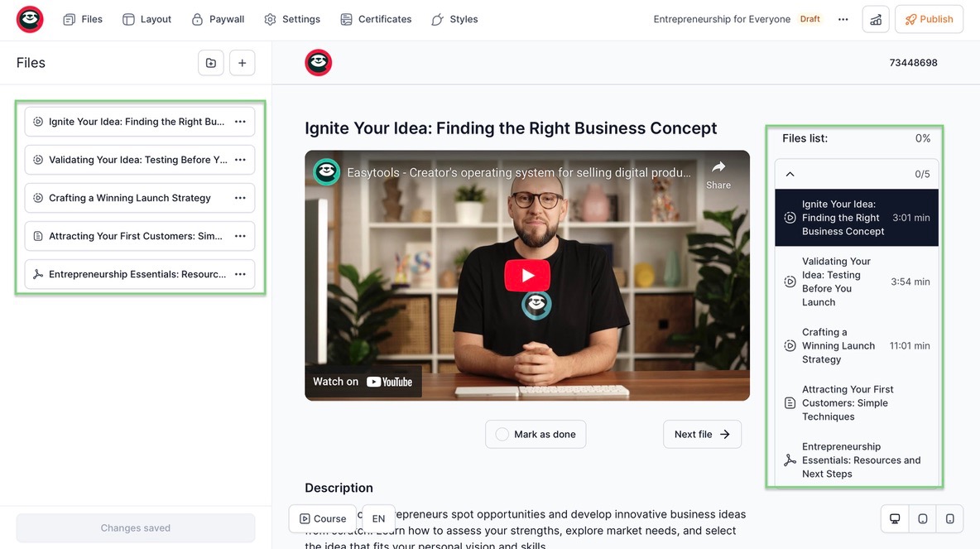
Task: Open options for Entrepreneurship Essentials file
Action: point(240,274)
